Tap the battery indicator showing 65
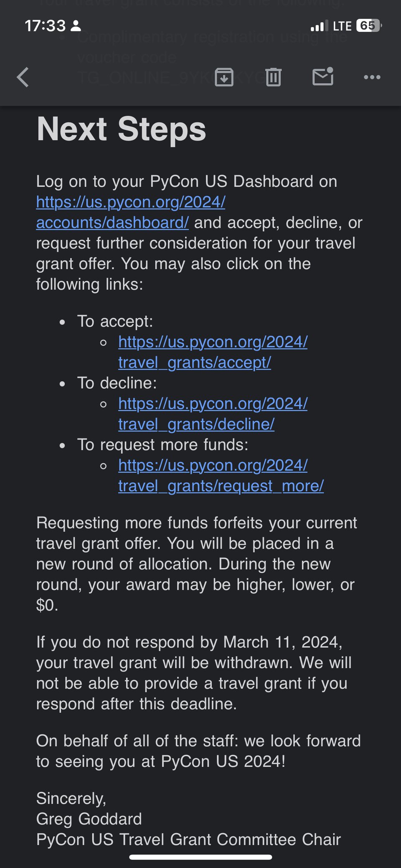Image resolution: width=401 pixels, height=868 pixels. (x=368, y=26)
